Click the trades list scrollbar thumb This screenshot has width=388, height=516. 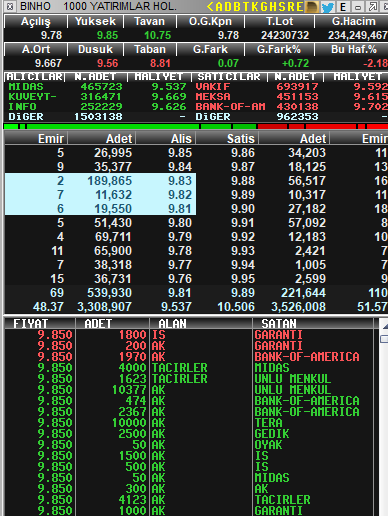(x=384, y=339)
